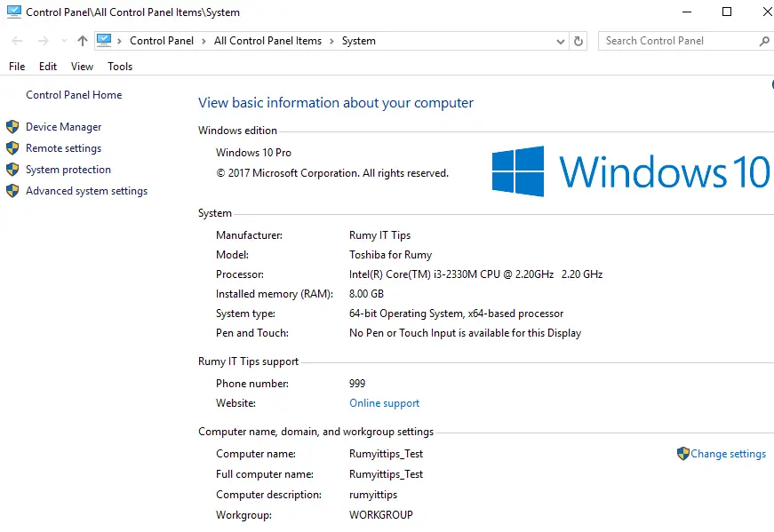The height and width of the screenshot is (532, 774).
Task: Minimize the System window
Action: (x=687, y=12)
